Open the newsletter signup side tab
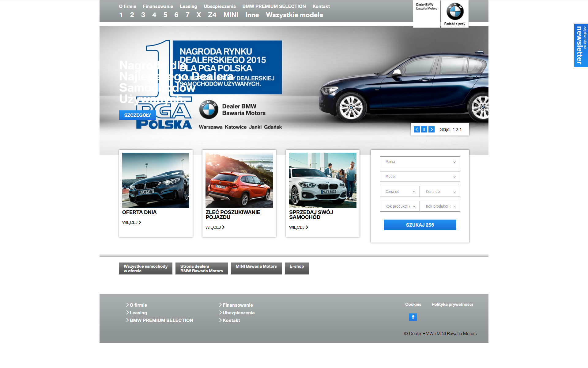 [x=581, y=45]
